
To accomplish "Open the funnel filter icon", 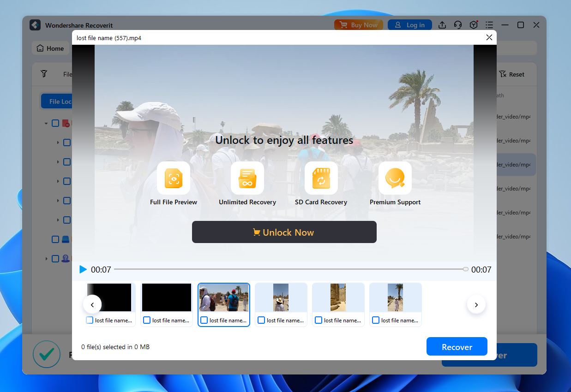I will [x=44, y=74].
